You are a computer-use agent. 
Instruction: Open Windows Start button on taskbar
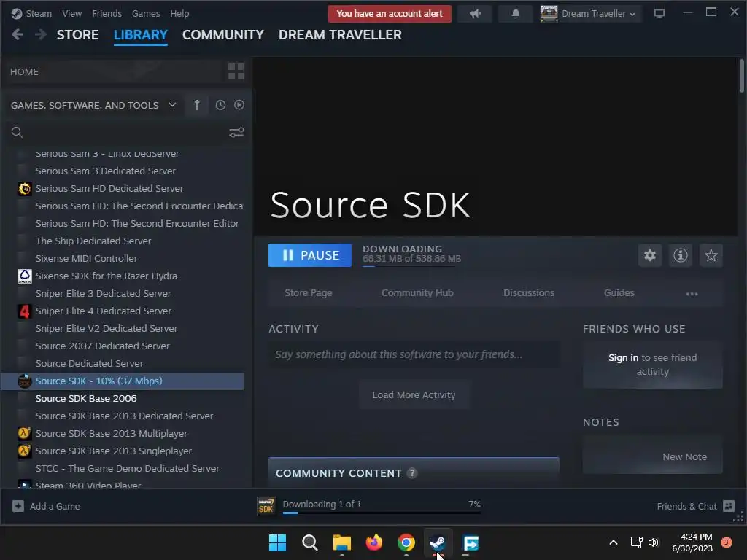pos(278,542)
